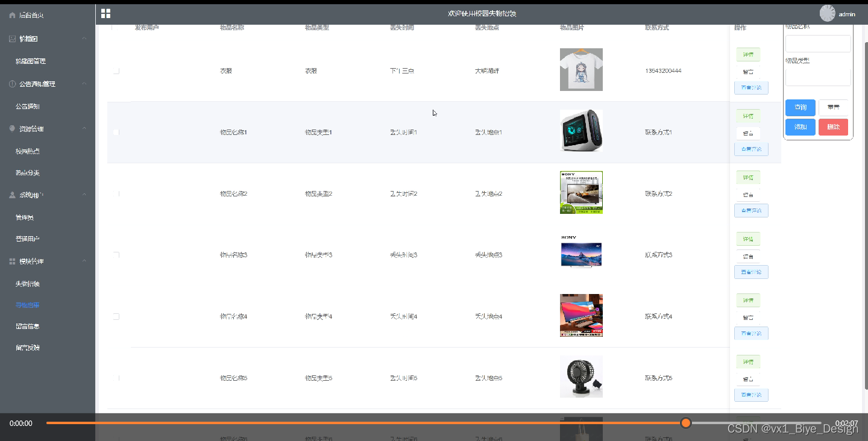Click the 物品名称 column header
Viewport: 868px width, 441px height.
point(232,28)
